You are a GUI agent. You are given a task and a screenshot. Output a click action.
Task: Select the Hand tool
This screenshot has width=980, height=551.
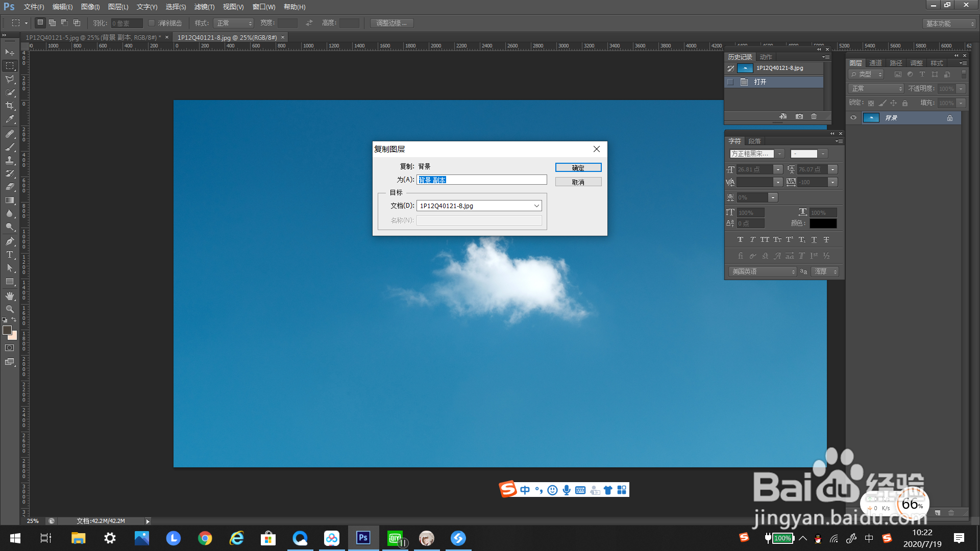(10, 296)
